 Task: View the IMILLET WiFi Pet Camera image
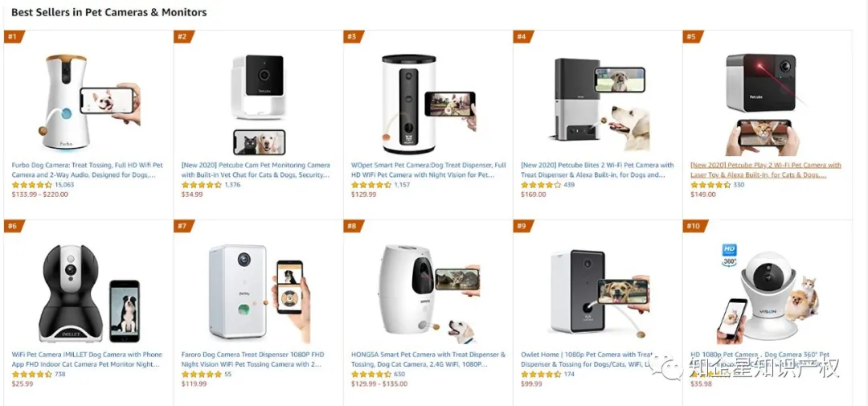coord(88,293)
